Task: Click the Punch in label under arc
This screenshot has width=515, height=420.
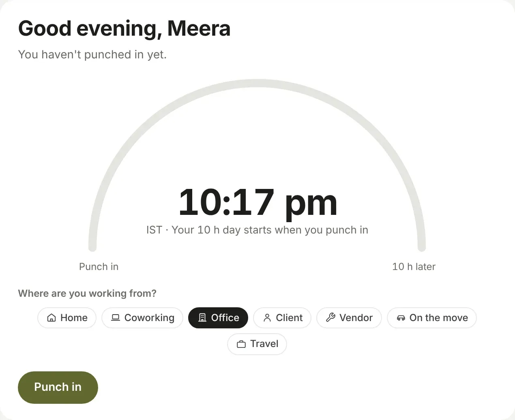Action: tap(99, 267)
